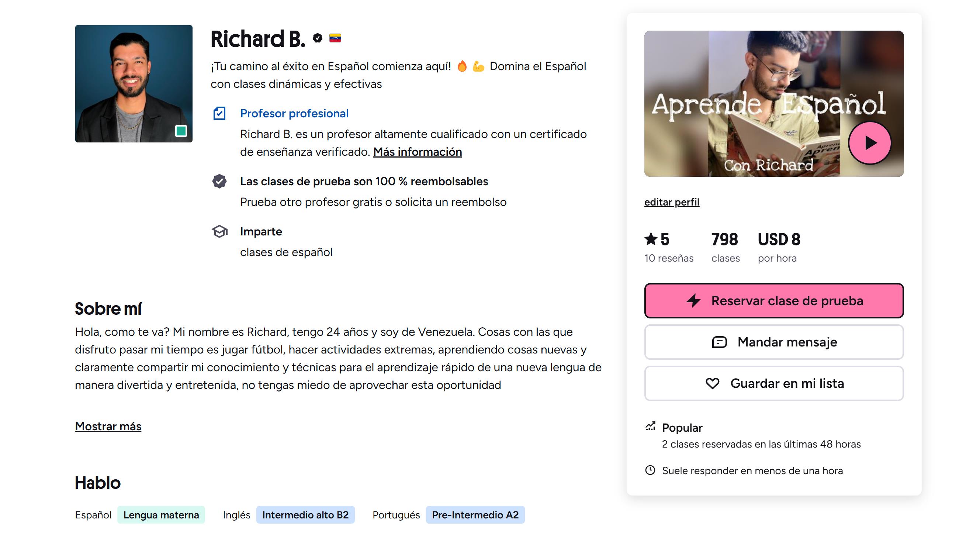
Task: Click the star rating icon
Action: [x=651, y=239]
